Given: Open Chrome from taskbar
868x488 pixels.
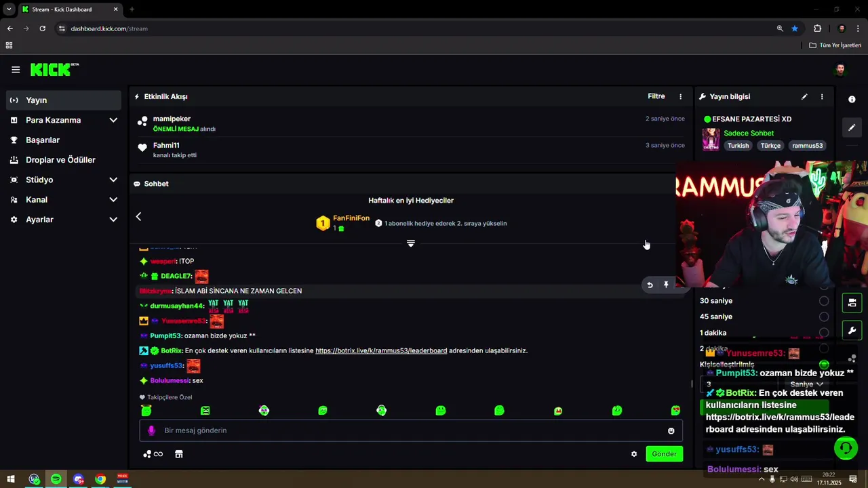Looking at the screenshot, I should (100, 479).
